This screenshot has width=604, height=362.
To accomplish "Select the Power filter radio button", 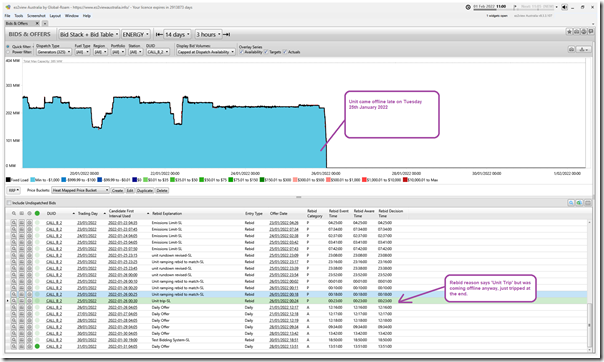I will point(8,52).
